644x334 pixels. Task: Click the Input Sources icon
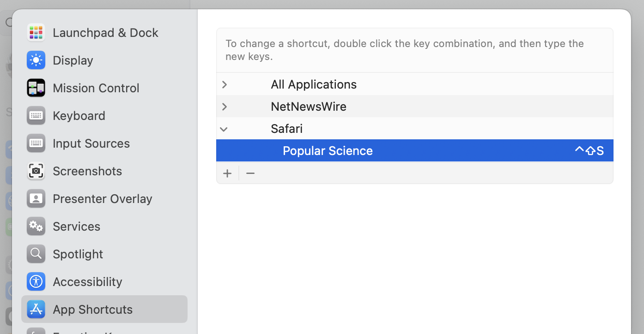pos(36,143)
